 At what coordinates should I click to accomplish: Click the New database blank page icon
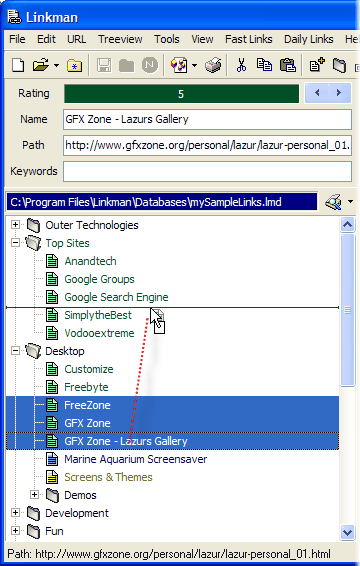tap(18, 65)
